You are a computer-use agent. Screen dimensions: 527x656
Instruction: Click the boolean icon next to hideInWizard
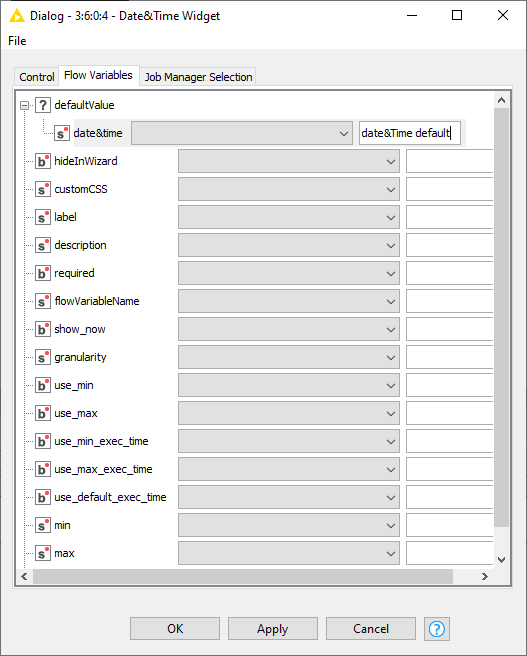tap(43, 161)
